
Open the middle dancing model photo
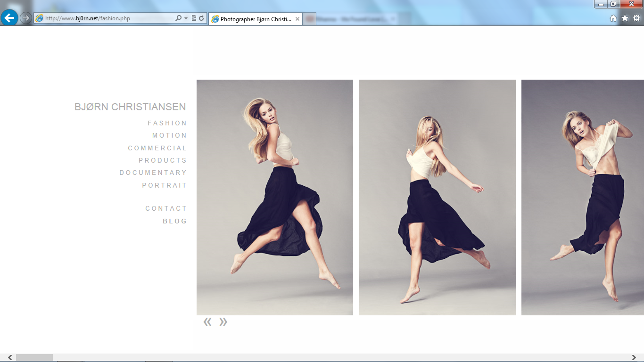click(437, 197)
